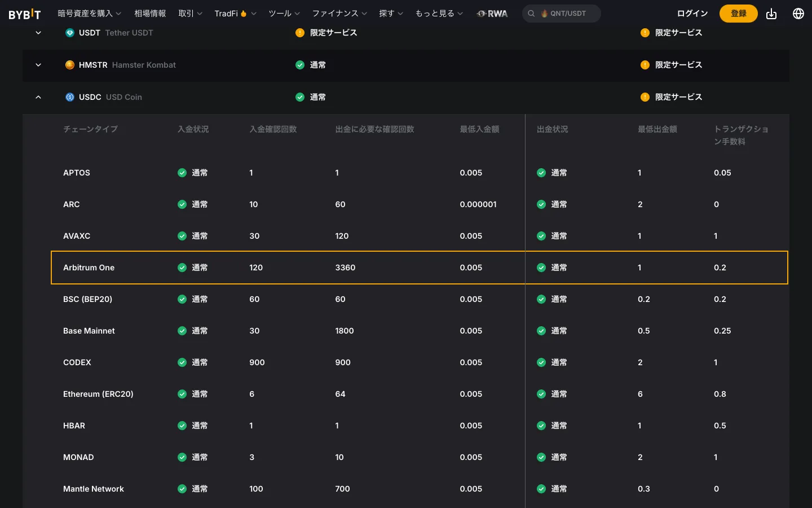Click the Ethereum (ERC20) chain name
Screen dimensions: 812x508
point(98,394)
